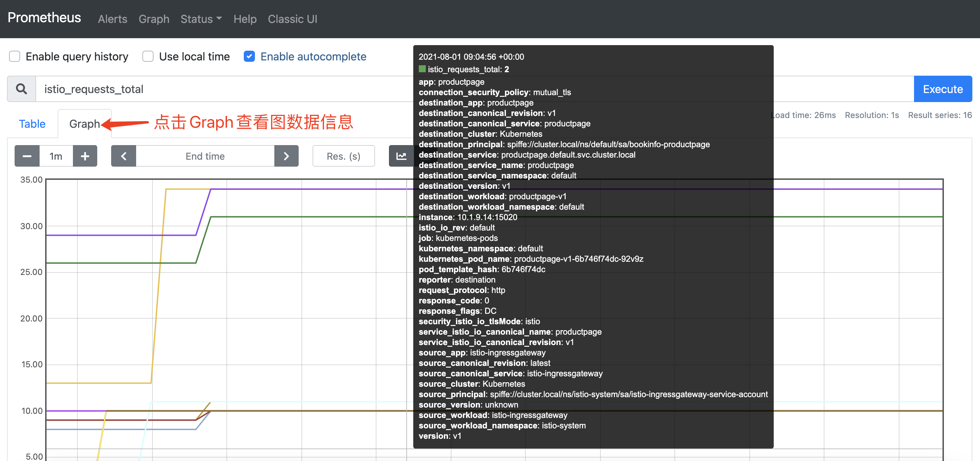
Task: Enable query history checkbox
Action: (15, 56)
